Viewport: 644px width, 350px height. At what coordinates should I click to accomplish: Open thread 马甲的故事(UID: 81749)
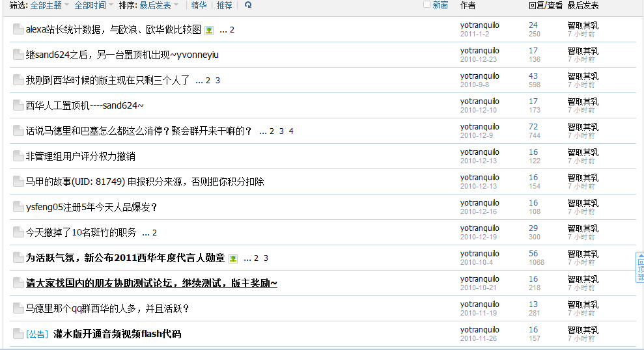[x=145, y=182]
